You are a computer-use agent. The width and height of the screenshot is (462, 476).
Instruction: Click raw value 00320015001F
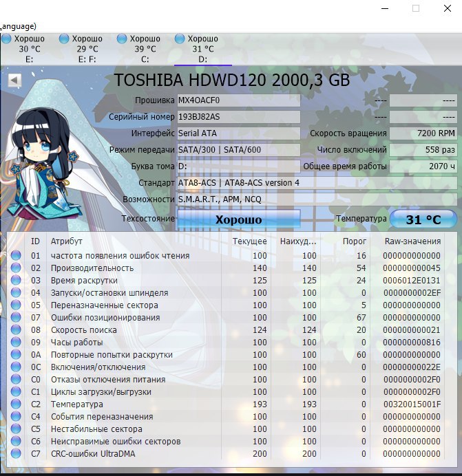(412, 404)
